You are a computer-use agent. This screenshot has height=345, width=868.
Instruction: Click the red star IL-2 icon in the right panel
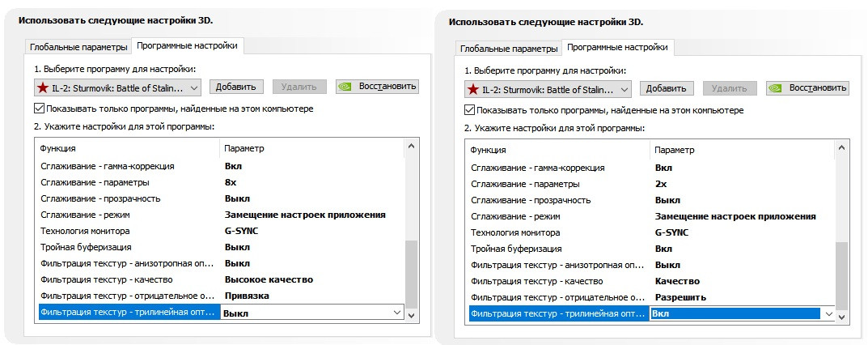472,89
